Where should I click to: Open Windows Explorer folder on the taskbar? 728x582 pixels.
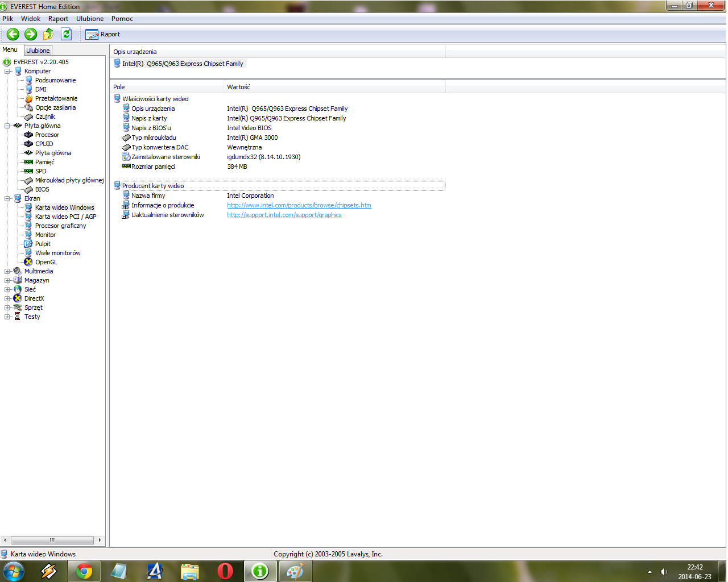click(190, 571)
